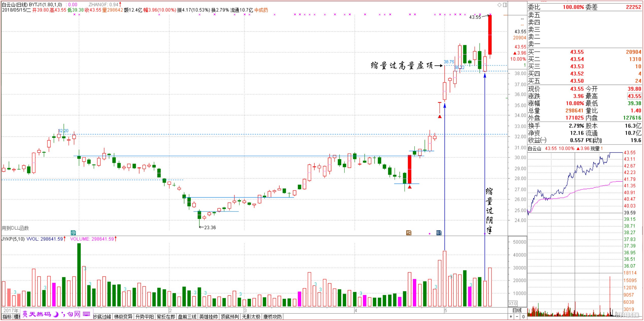
Task: Select the 康桥攻防 indicator tab
Action: pyautogui.click(x=272, y=317)
